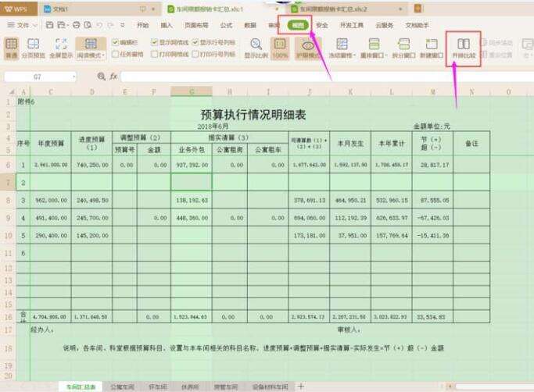
Task: Click the Save icon in quick access toolbar
Action: [50, 25]
